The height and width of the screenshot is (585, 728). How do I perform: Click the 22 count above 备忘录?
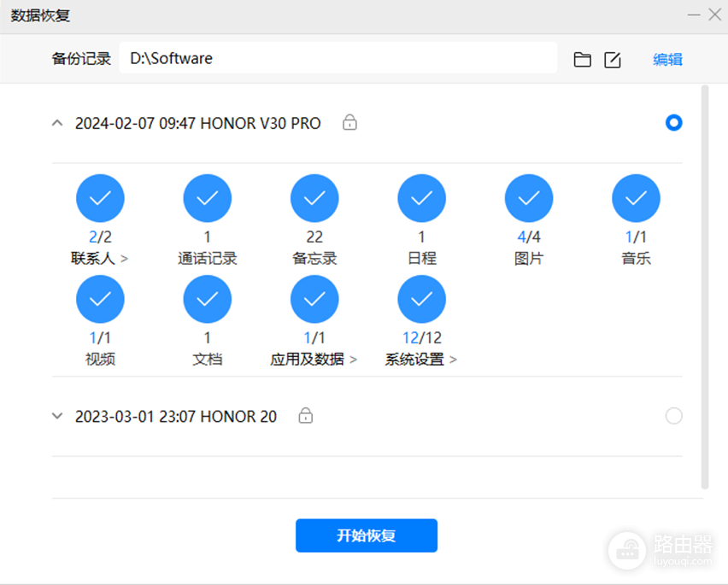(314, 237)
